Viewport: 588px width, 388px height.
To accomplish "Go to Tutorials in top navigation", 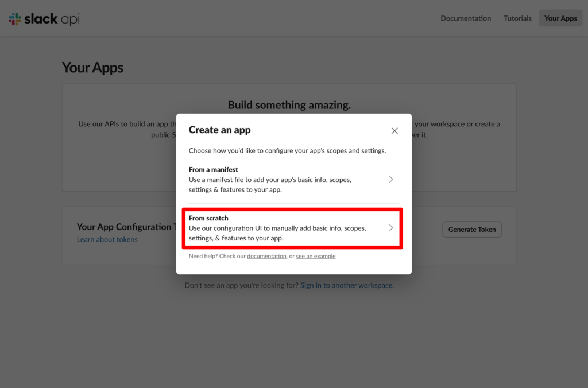I will pos(517,18).
